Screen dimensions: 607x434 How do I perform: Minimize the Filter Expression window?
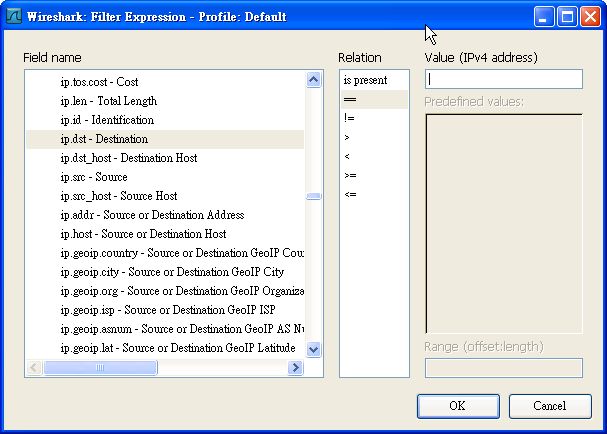pos(544,17)
